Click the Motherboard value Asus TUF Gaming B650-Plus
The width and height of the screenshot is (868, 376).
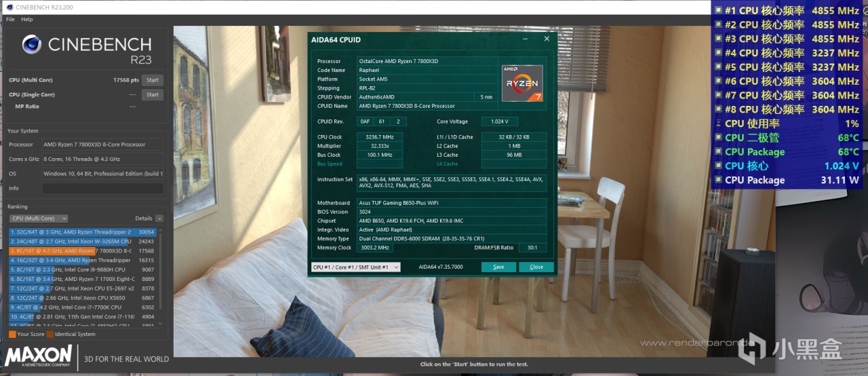[x=452, y=203]
